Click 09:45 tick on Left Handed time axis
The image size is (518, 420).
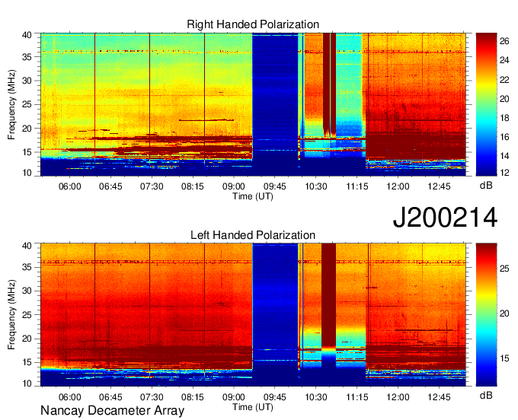click(x=275, y=397)
